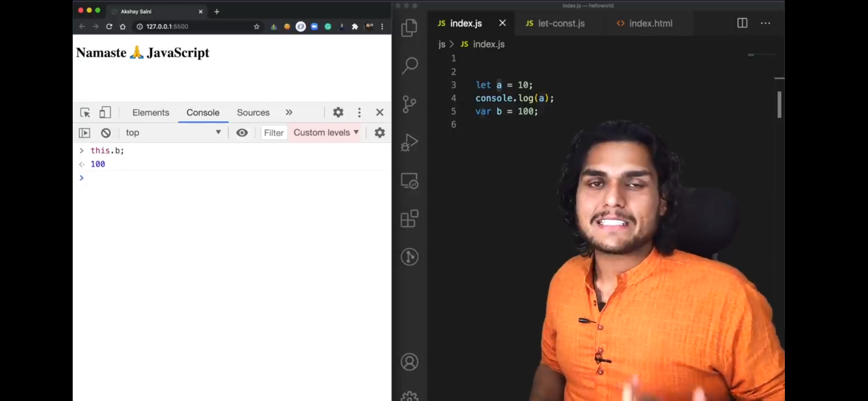
Task: Clear the console with the clear icon
Action: [106, 133]
